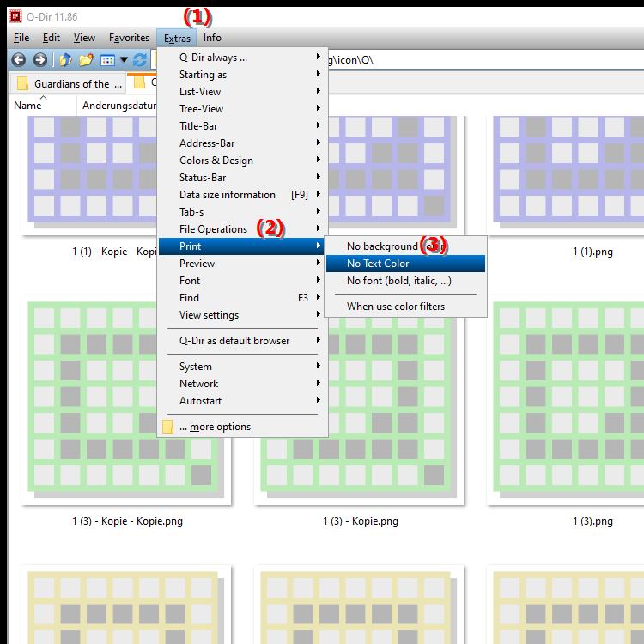The height and width of the screenshot is (644, 644).
Task: Open the Preview submenu
Action: 242,264
